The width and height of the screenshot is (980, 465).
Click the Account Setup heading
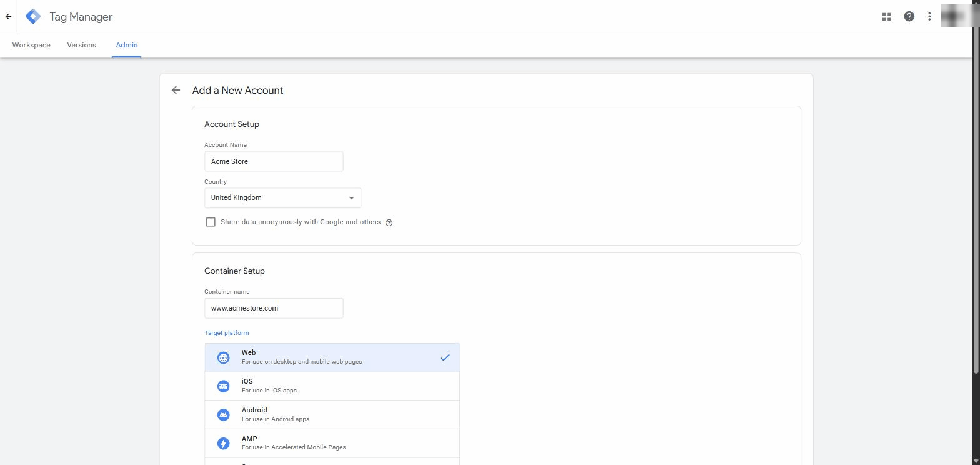(232, 124)
